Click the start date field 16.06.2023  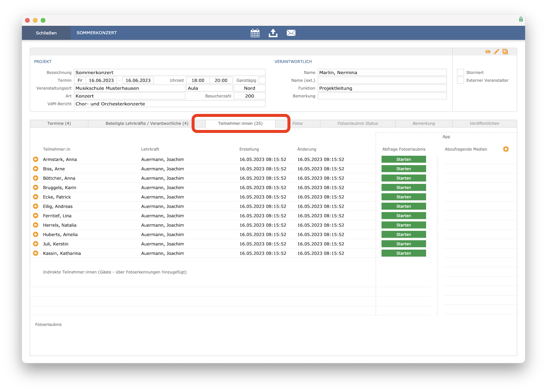click(x=101, y=80)
